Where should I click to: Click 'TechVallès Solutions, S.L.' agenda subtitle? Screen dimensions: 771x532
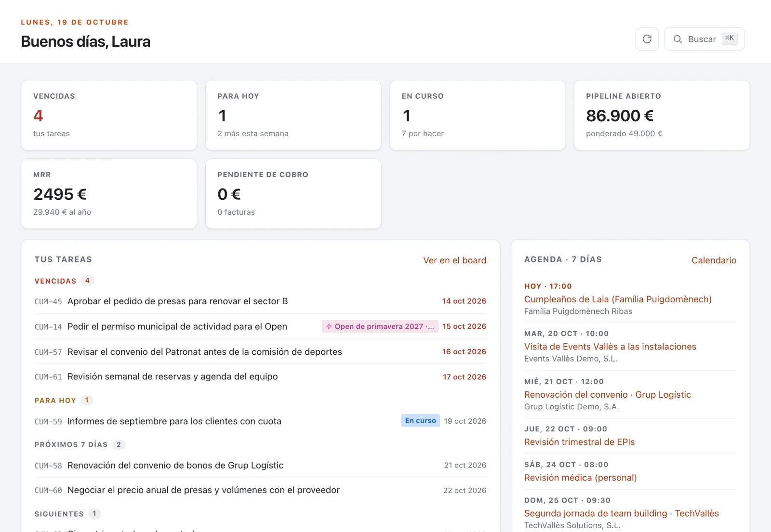(572, 525)
